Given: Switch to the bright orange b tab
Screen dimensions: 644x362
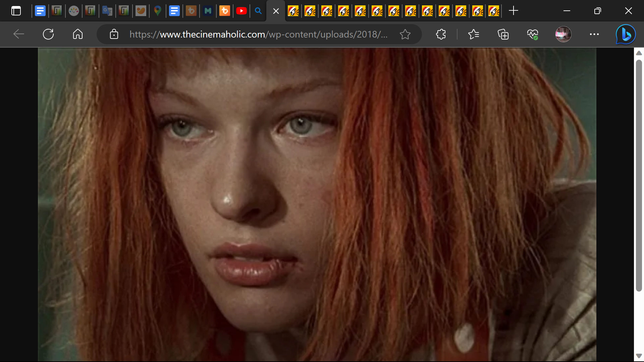Looking at the screenshot, I should point(225,11).
